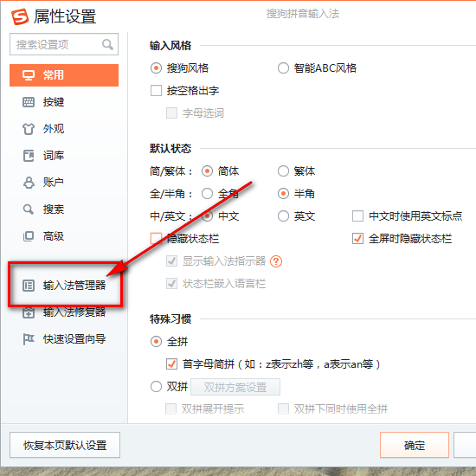The height and width of the screenshot is (476, 476).
Task: Enable 按空格出字 checkbox
Action: point(156,91)
